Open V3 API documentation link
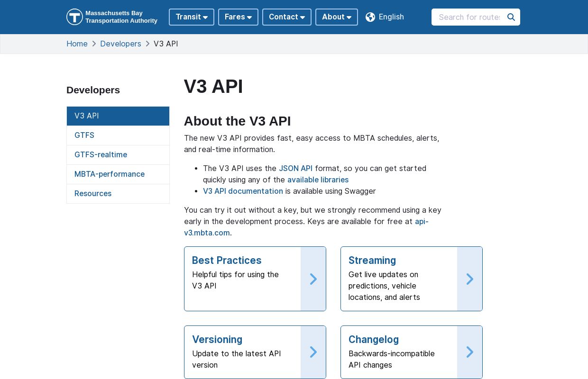Image resolution: width=588 pixels, height=379 pixels. click(243, 191)
